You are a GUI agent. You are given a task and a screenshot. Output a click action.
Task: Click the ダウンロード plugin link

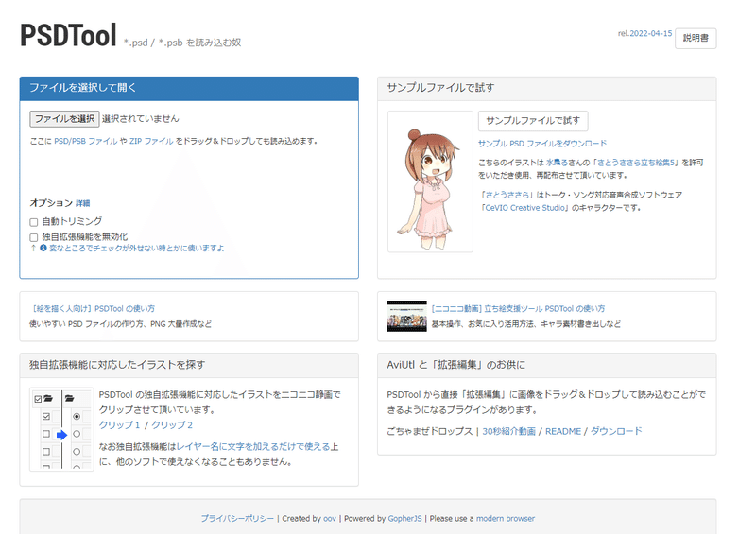[x=616, y=431]
